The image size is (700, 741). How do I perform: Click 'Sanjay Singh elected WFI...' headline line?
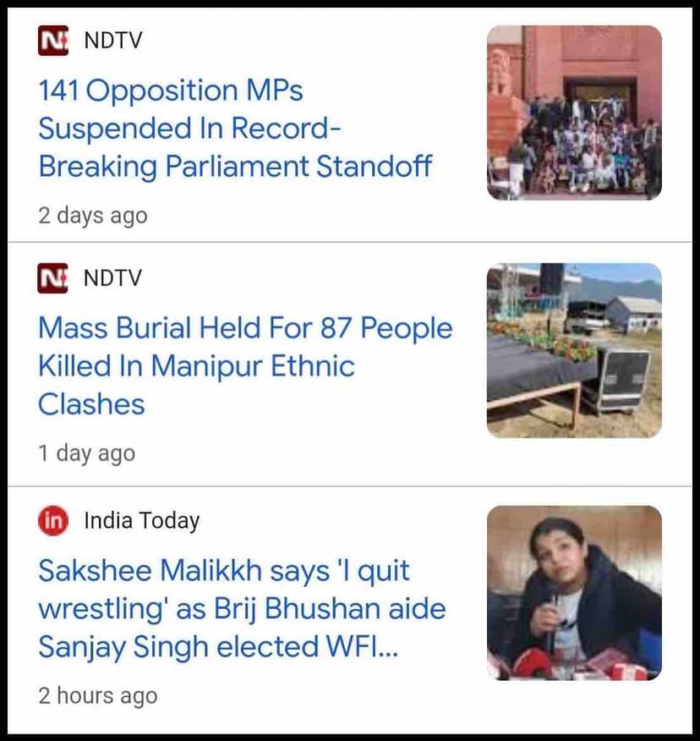[x=216, y=647]
